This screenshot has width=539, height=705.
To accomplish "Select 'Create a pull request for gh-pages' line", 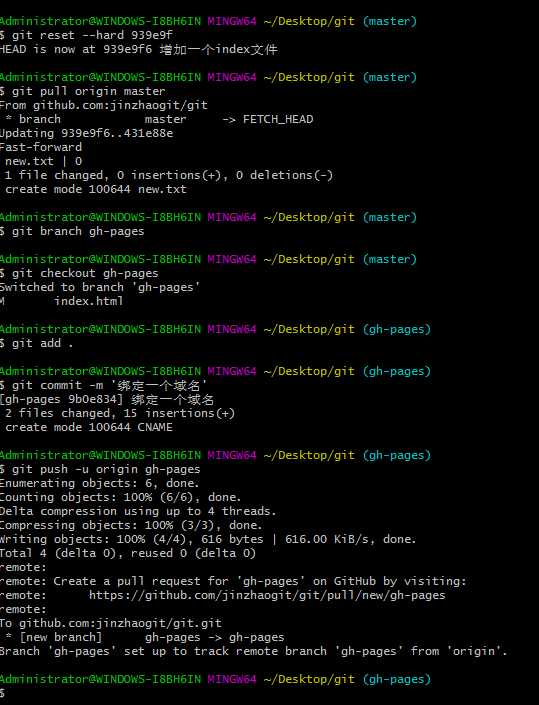I will (x=233, y=581).
